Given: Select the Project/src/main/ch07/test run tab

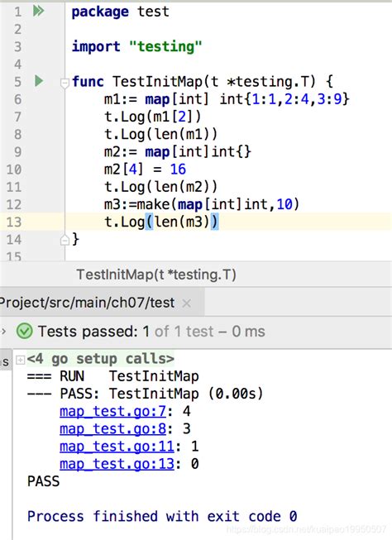Looking at the screenshot, I should pos(87,303).
